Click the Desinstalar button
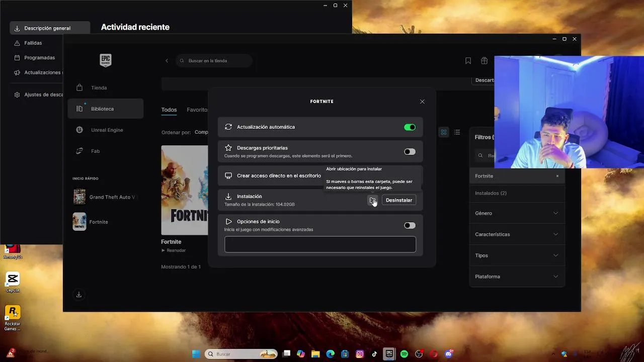Viewport: 644px width, 362px height. pyautogui.click(x=399, y=200)
